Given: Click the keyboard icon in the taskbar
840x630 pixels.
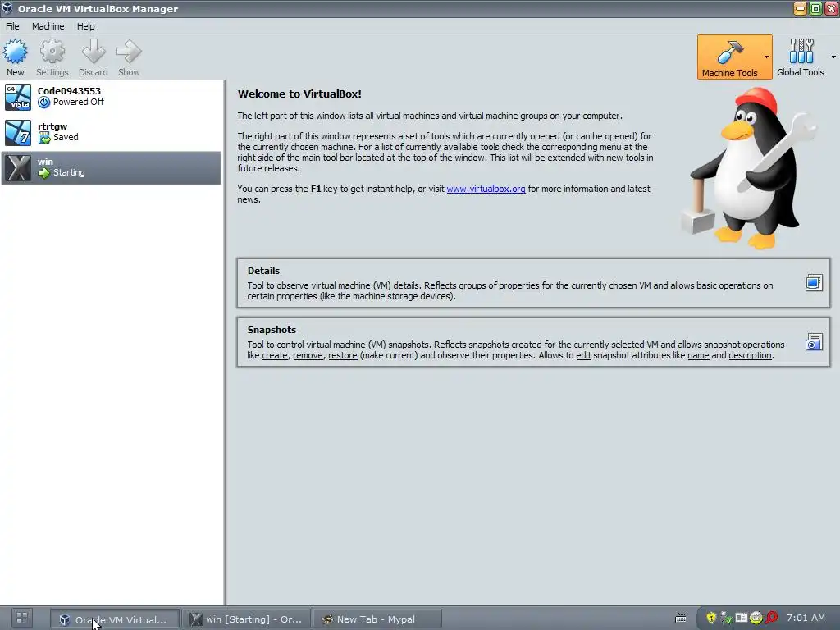Looking at the screenshot, I should point(680,619).
